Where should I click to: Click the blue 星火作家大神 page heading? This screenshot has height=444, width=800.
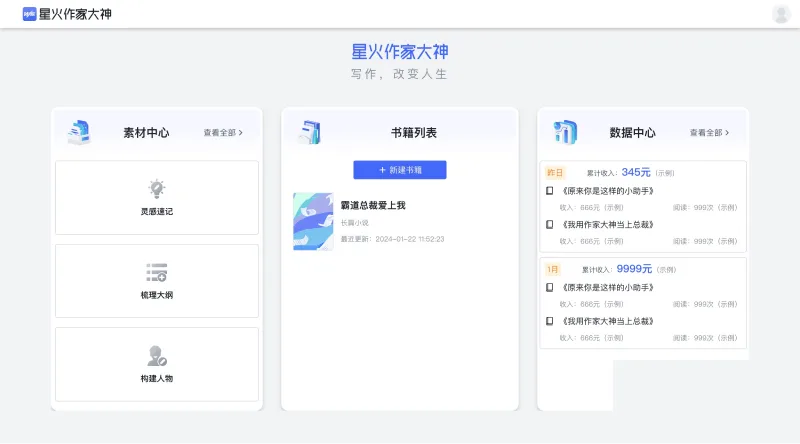point(400,52)
